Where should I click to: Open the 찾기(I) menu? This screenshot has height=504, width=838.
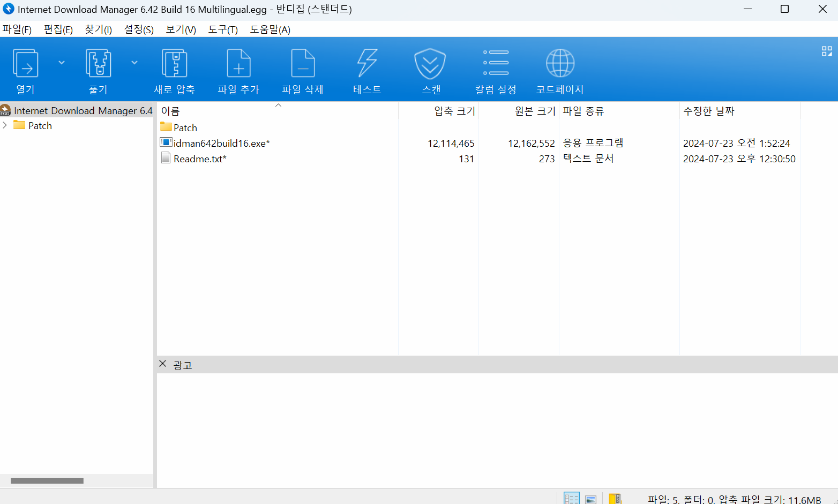(x=98, y=29)
